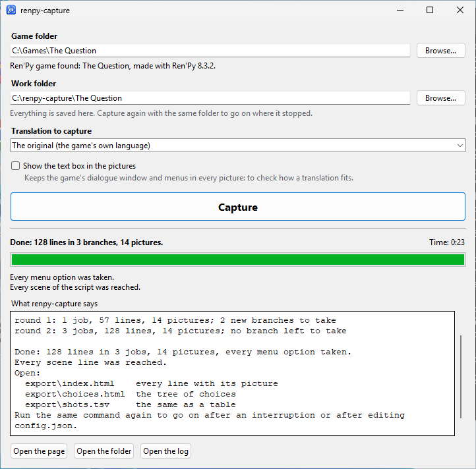Click 'export\choices.html' line in log
Screen dimensions: 476x469
point(131,394)
